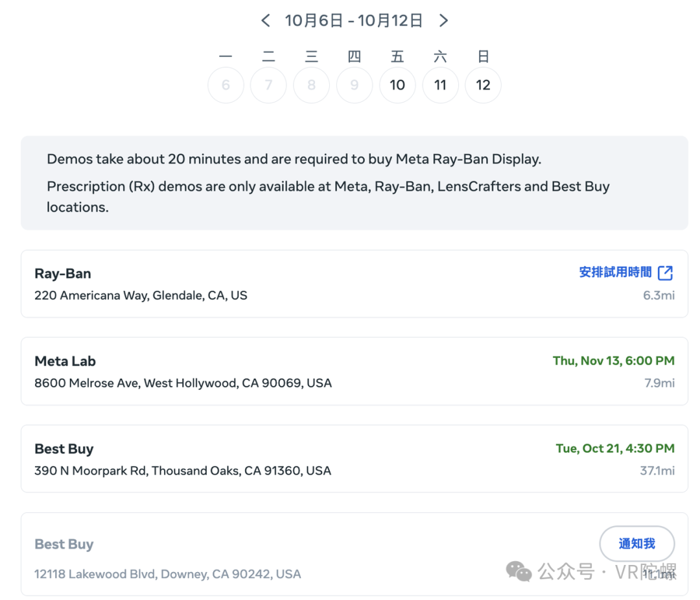Open the external link icon for Ray-Ban
700x600 pixels.
coord(665,273)
